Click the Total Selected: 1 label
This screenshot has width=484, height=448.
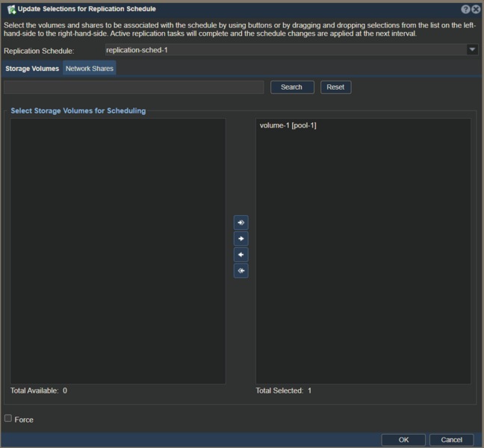coord(284,391)
